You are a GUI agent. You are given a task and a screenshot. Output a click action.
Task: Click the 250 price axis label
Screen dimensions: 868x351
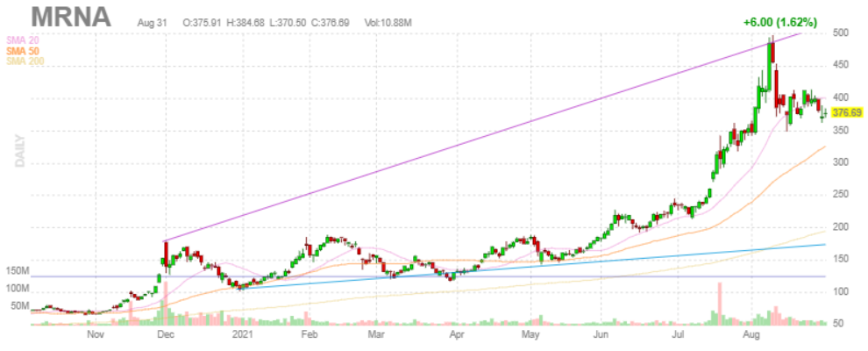[839, 195]
